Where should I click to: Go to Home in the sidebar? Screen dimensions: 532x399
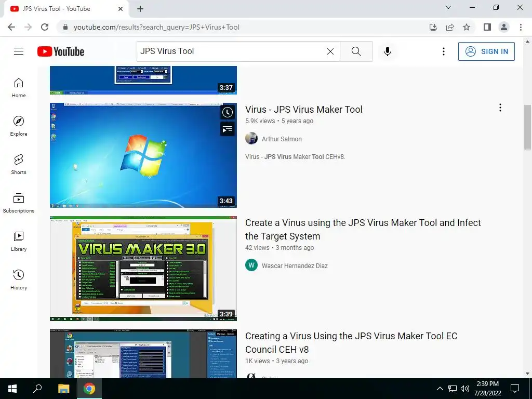[x=19, y=88]
